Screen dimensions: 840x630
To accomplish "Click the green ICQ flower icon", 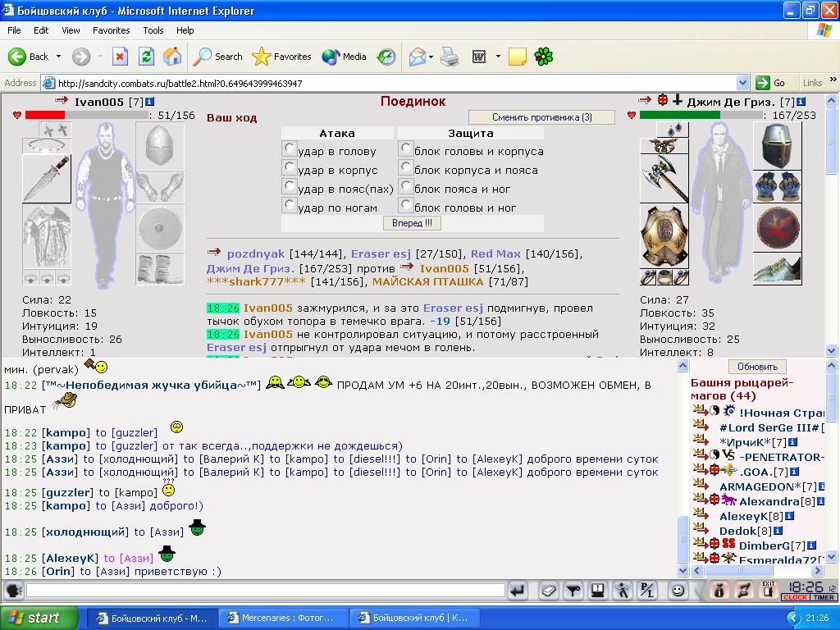I will pos(543,57).
